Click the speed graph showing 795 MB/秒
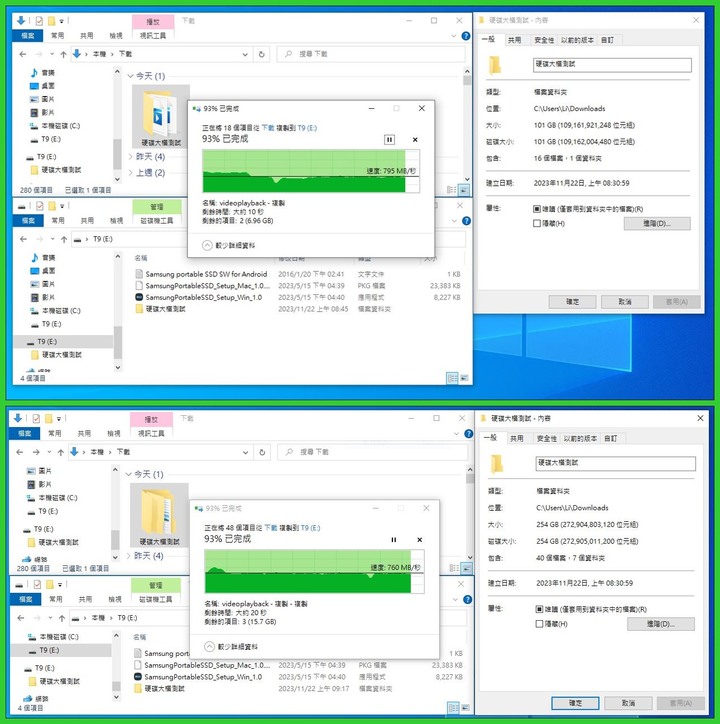The image size is (720, 724). pos(311,171)
